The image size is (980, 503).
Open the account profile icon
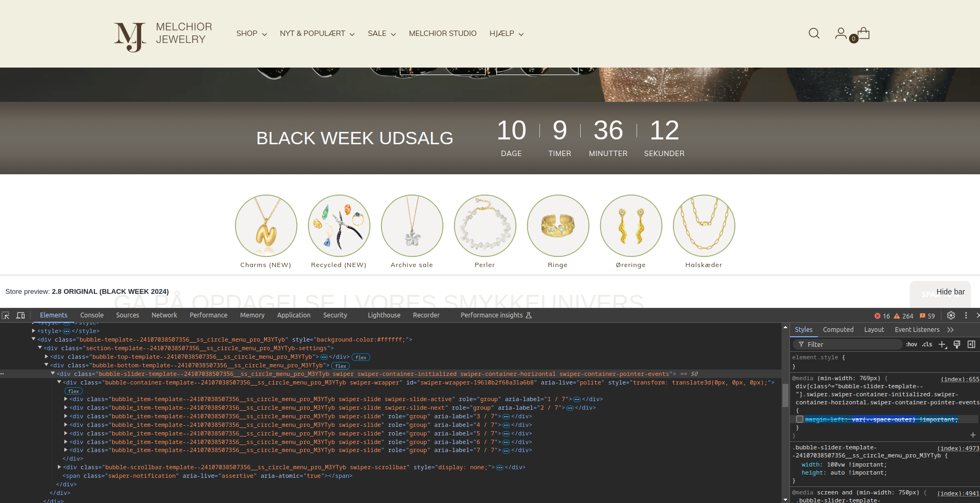click(x=840, y=33)
